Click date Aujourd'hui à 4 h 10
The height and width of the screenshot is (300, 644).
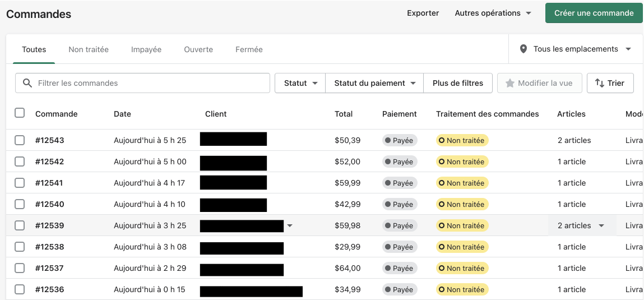(150, 205)
